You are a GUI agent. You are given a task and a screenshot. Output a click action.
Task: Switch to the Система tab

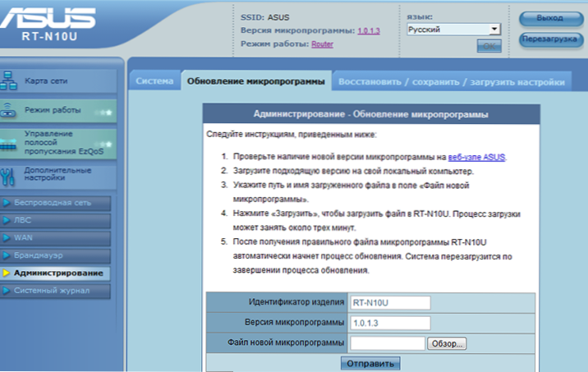(154, 81)
